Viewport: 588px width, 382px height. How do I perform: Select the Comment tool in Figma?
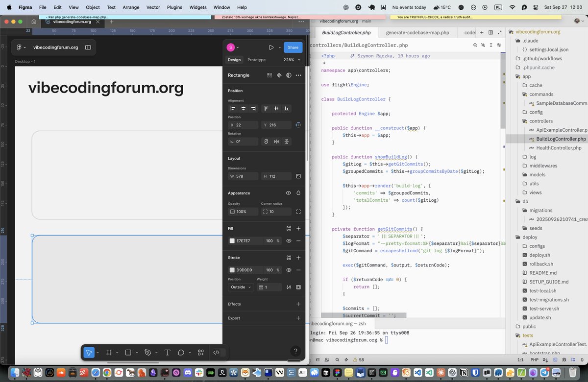(x=181, y=352)
